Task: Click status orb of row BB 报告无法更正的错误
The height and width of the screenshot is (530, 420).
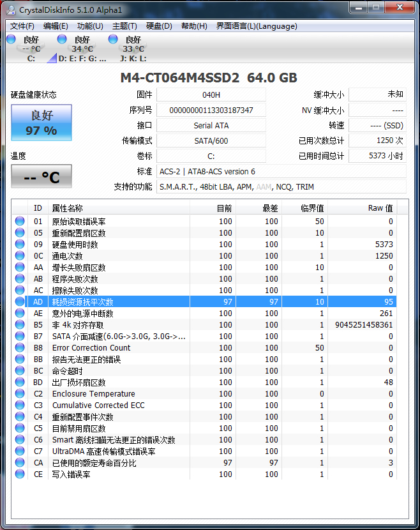Action: (x=20, y=359)
